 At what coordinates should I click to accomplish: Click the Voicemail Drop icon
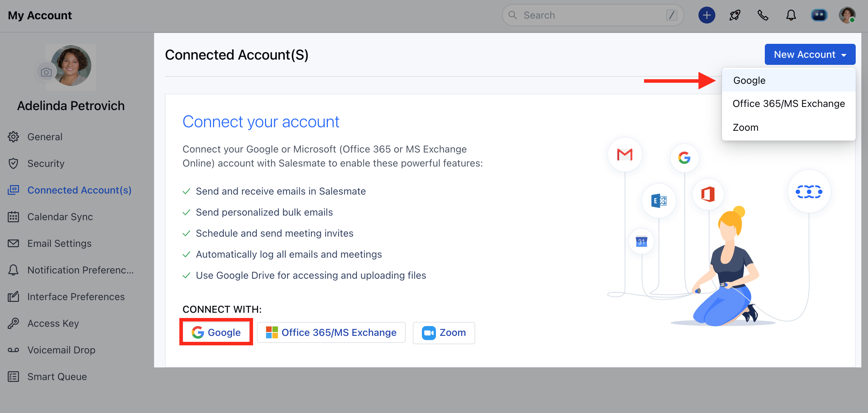[x=13, y=350]
